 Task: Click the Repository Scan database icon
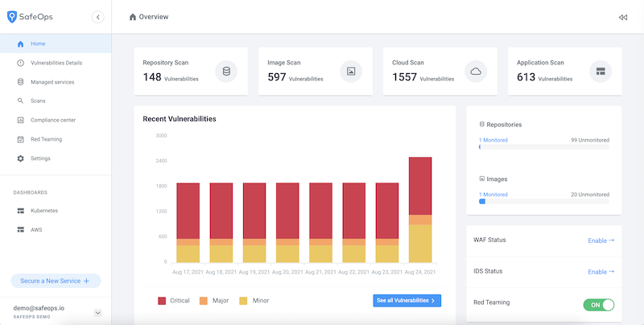(226, 72)
